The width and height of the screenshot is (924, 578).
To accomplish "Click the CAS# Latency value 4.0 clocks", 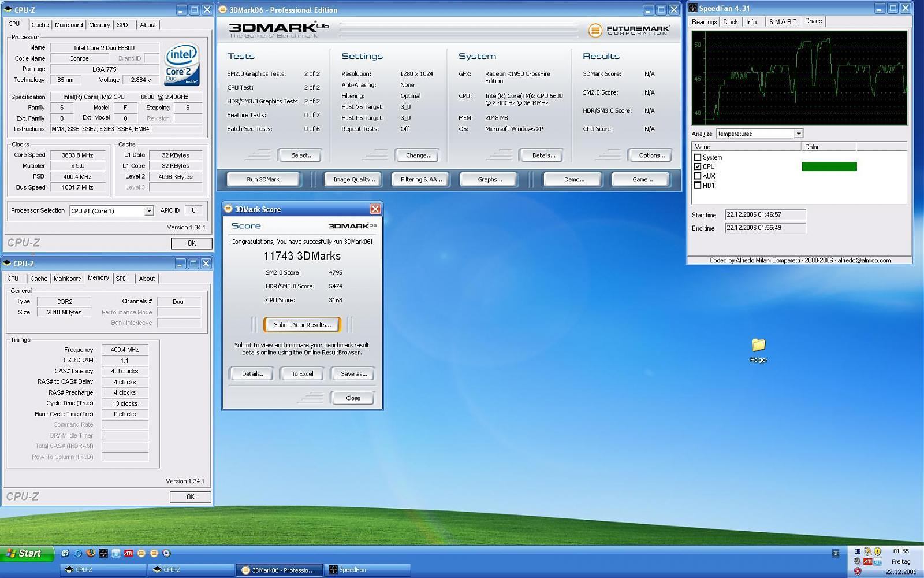I will coord(125,371).
